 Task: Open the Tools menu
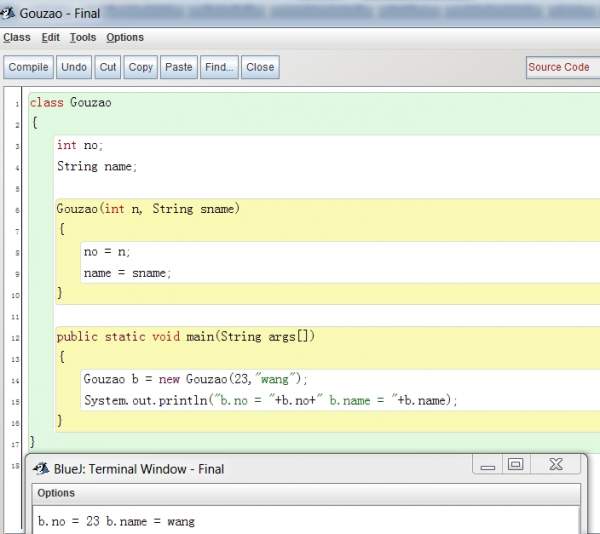pos(83,38)
